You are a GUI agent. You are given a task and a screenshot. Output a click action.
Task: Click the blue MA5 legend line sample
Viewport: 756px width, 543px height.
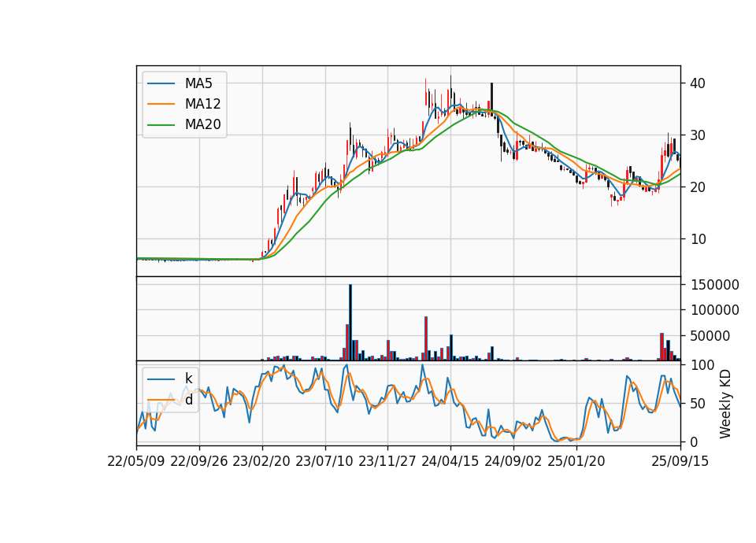coord(161,83)
